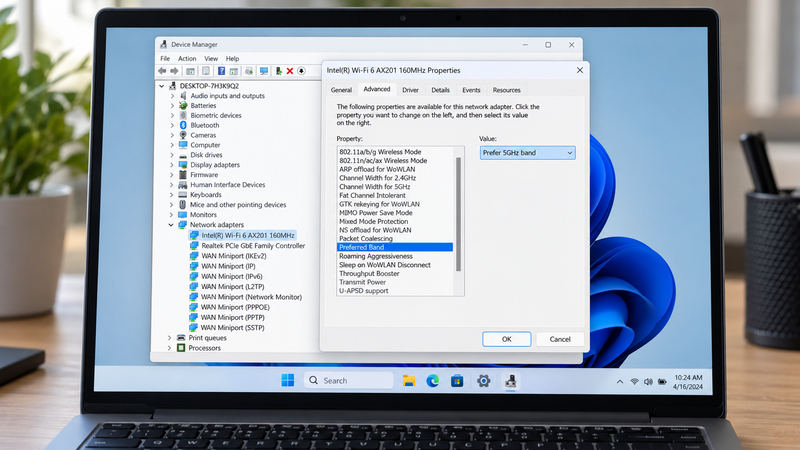800x450 pixels.
Task: Expand the Monitors chevron
Action: click(x=171, y=215)
